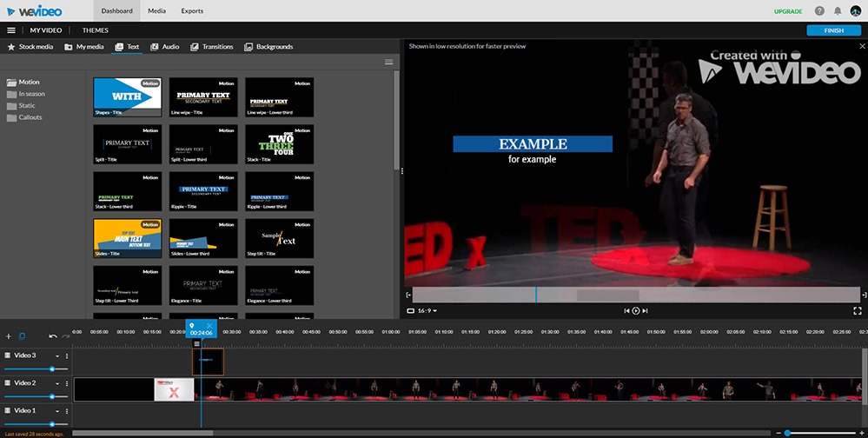Click the MY VIDEO title
This screenshot has width=868, height=438.
(46, 30)
